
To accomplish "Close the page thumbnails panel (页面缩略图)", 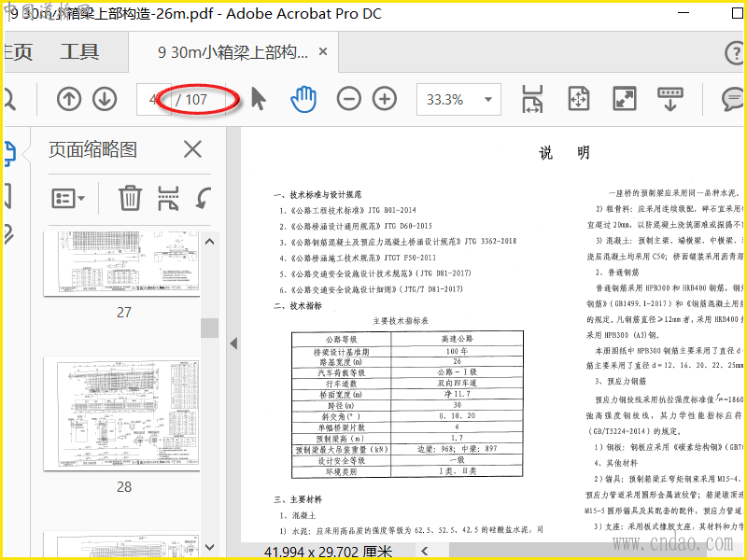I will click(192, 149).
